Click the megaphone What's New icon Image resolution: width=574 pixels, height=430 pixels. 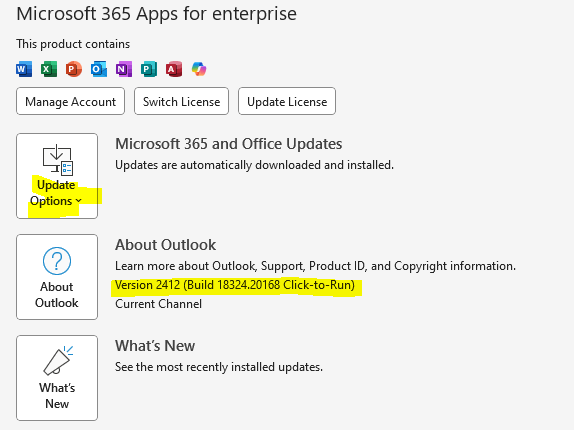58,360
